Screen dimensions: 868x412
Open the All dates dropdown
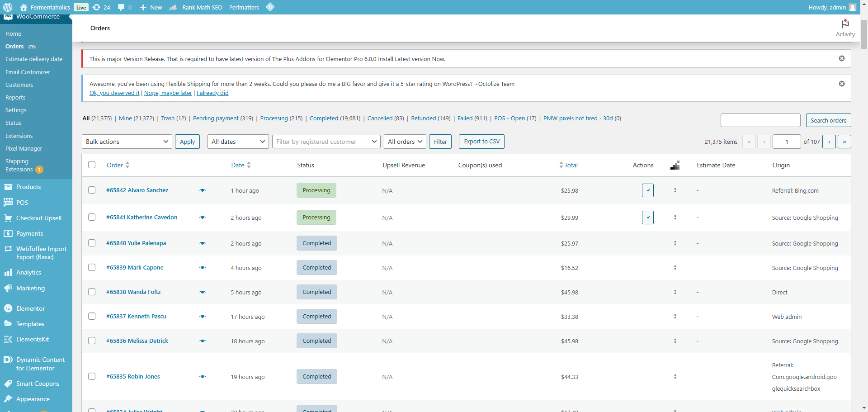[238, 142]
